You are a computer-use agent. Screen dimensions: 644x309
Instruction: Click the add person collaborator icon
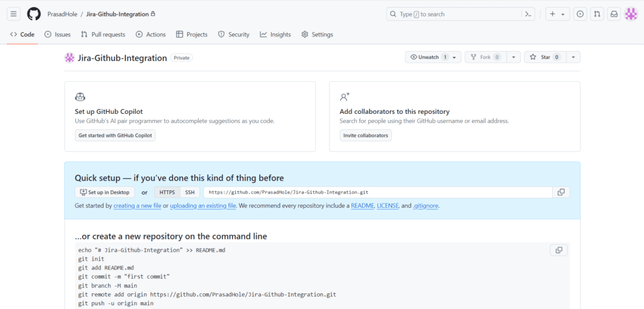(x=345, y=97)
